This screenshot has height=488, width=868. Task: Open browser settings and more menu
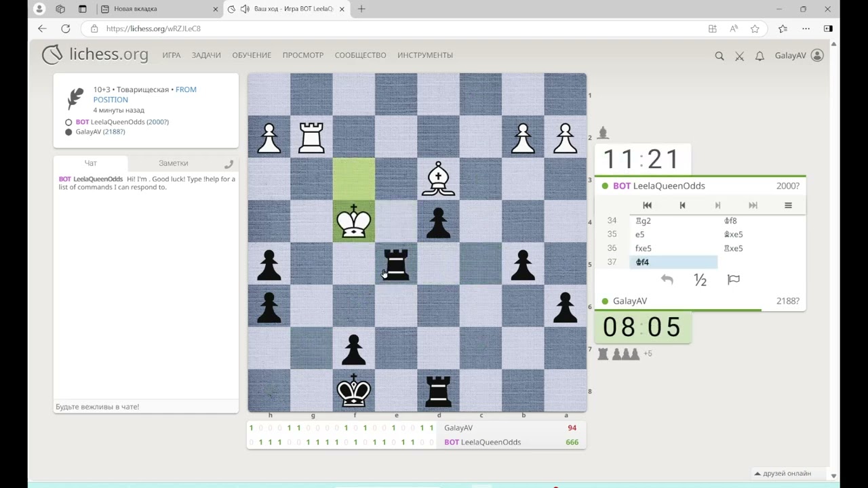[806, 28]
